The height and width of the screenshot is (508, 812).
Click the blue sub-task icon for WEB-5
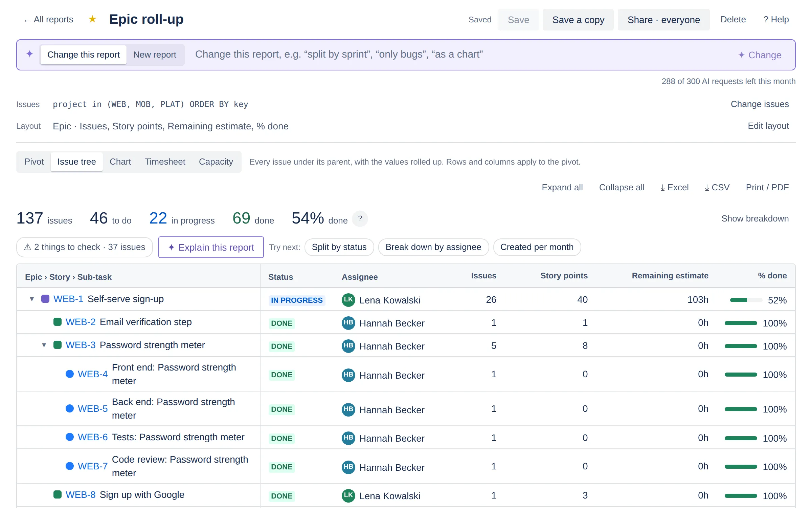tap(70, 408)
